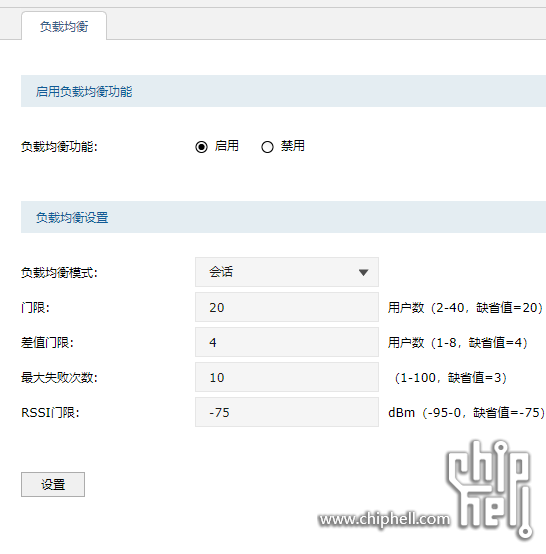Click the 最大失败次数 field showing 10
Viewport: 546px width, 554px height.
pos(287,377)
